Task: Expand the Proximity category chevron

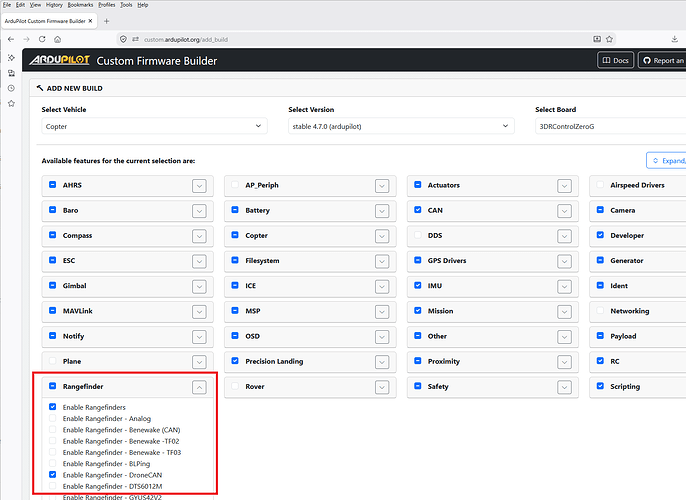Action: [x=564, y=362]
